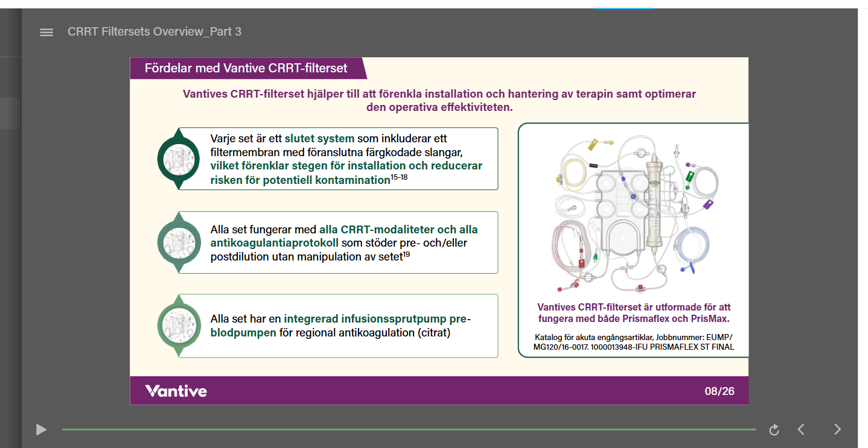
Task: Click 'för regional antikoagulation (citrat)' text
Action: (x=365, y=332)
